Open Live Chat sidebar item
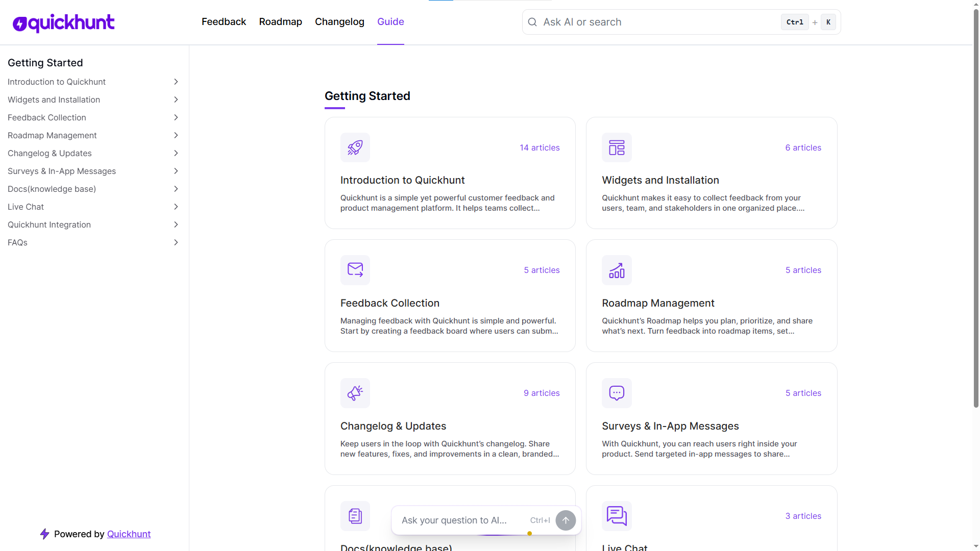Viewport: 980px width, 551px height. tap(26, 207)
